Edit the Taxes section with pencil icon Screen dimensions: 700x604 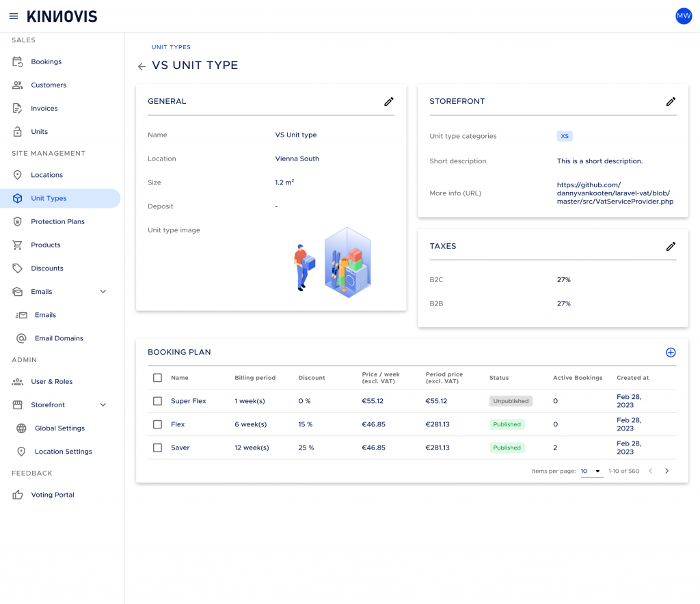(671, 246)
